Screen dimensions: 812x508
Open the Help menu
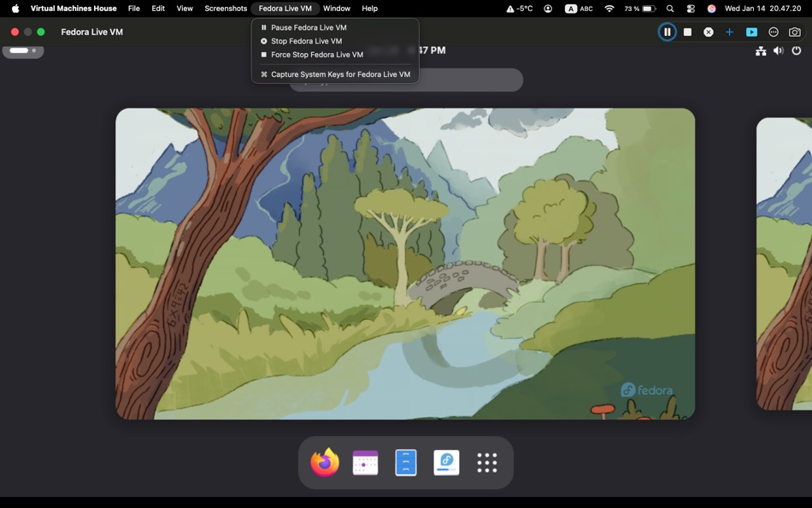click(x=370, y=9)
